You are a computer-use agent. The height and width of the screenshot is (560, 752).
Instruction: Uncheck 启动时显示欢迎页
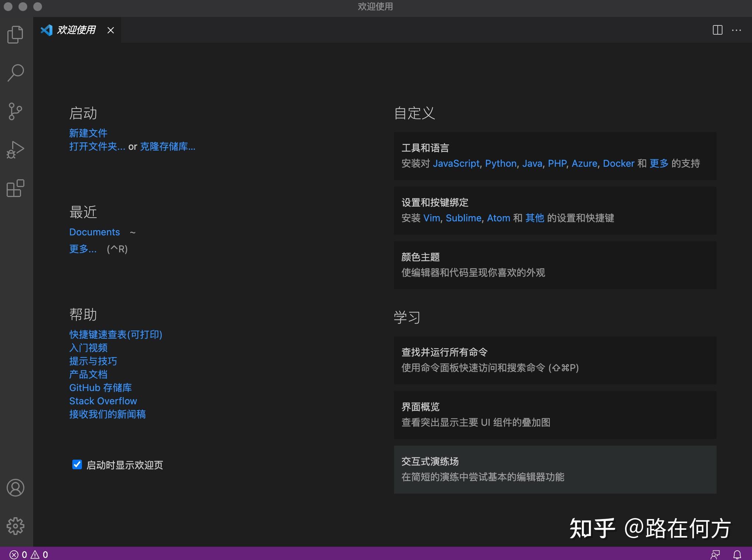76,465
